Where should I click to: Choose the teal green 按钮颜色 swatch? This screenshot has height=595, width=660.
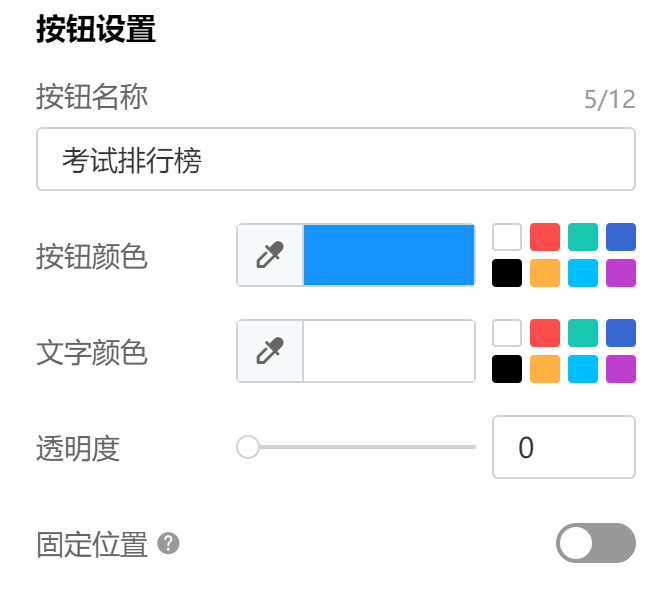point(583,237)
